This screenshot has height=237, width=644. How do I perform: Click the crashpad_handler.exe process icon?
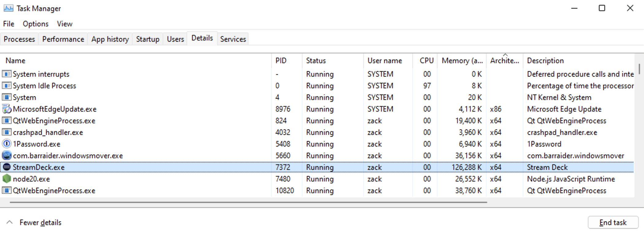pyautogui.click(x=6, y=132)
